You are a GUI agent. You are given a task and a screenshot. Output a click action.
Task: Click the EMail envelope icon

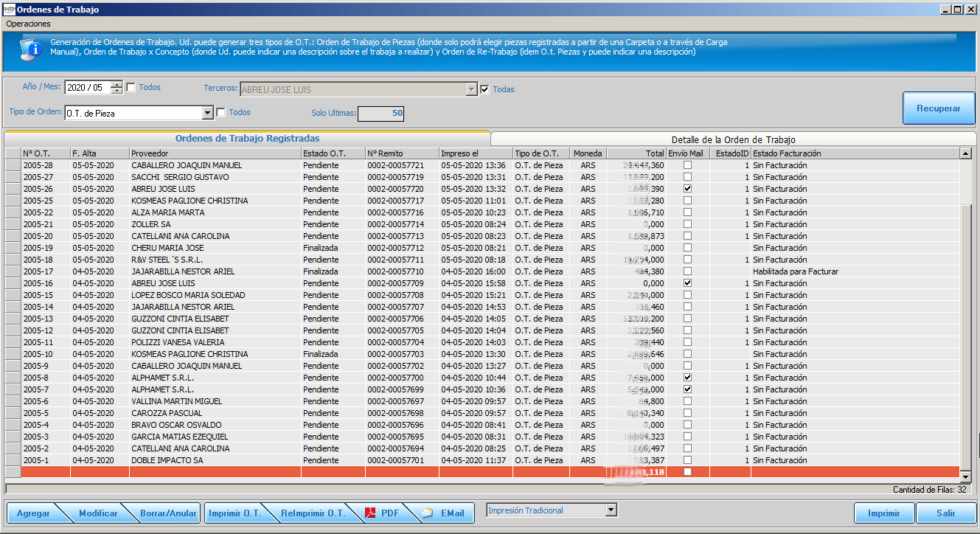(428, 513)
